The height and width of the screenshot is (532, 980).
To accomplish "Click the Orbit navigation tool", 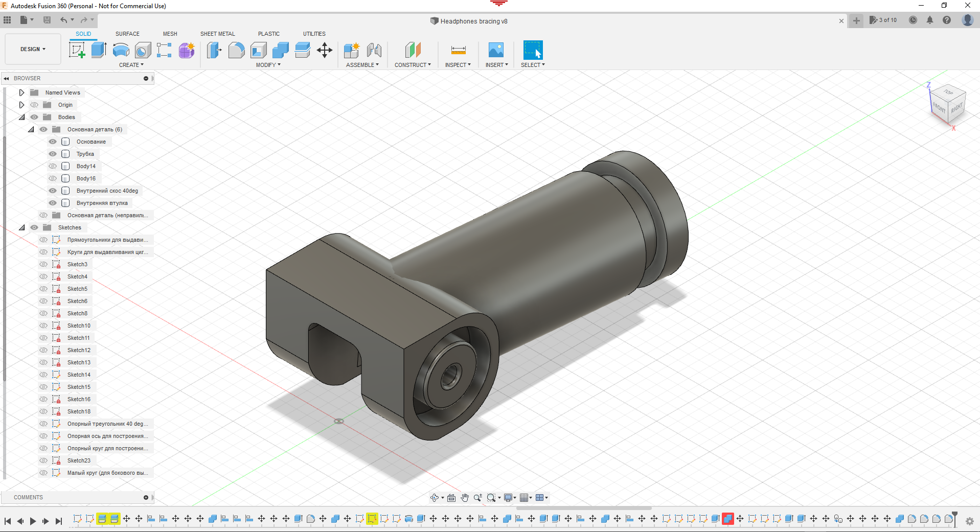I will pos(435,498).
